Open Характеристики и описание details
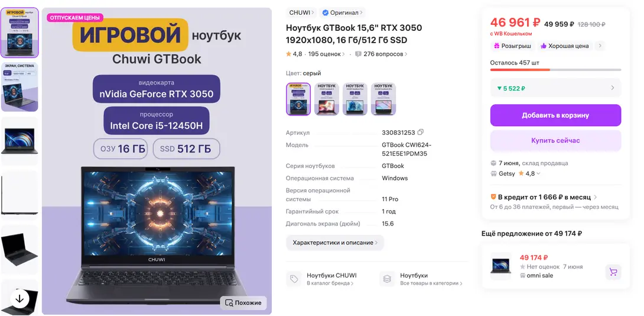Screen dimensions: 644x316 point(335,243)
